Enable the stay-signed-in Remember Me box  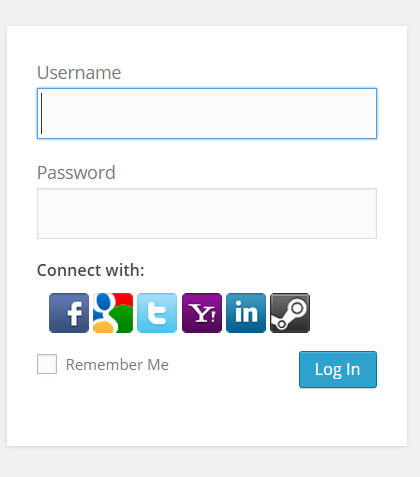[x=47, y=364]
